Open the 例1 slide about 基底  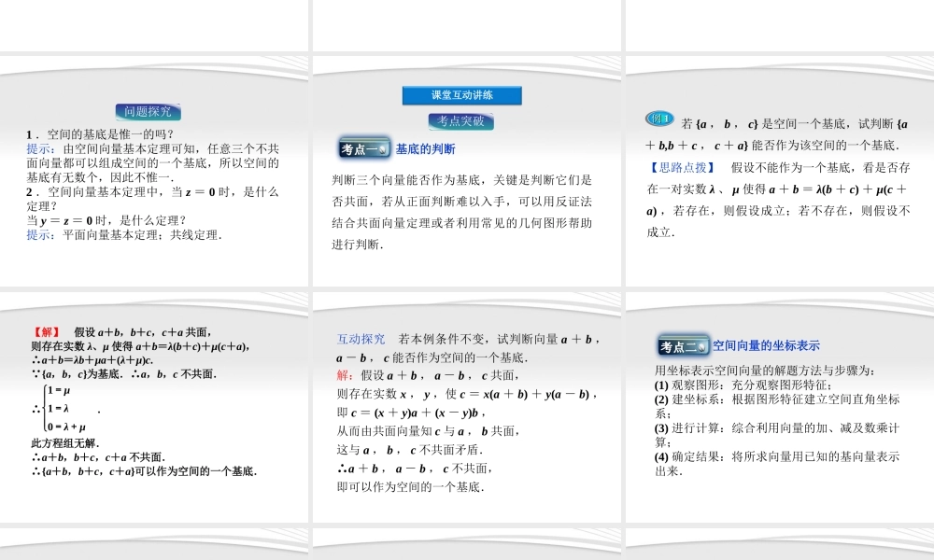780,172
